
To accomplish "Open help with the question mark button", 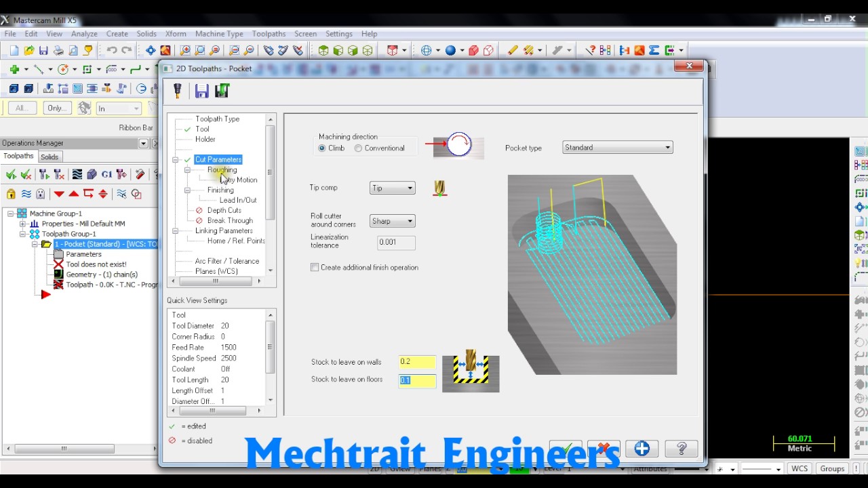I will coord(682,449).
